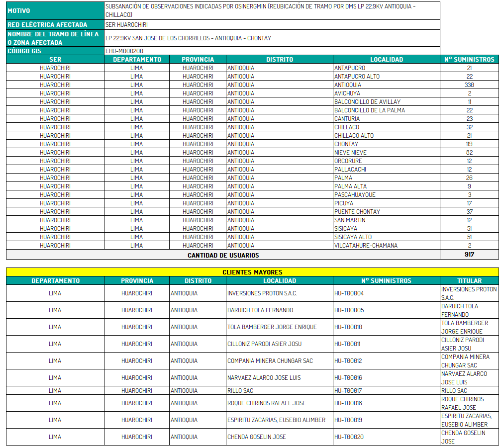This screenshot has width=504, height=448.
Task: Select the HU-T00004 supply number cell
Action: pos(349,293)
